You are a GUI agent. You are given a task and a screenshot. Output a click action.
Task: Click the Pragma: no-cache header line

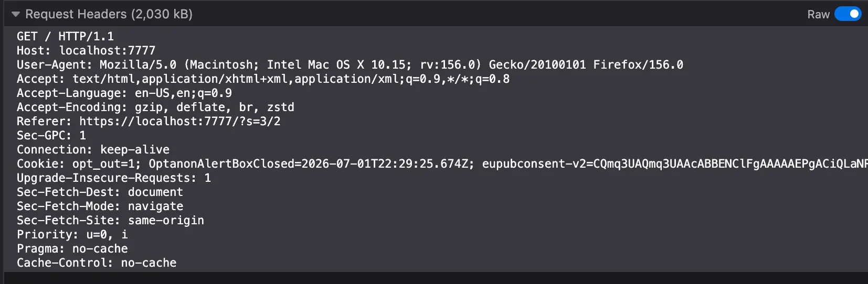pyautogui.click(x=72, y=248)
